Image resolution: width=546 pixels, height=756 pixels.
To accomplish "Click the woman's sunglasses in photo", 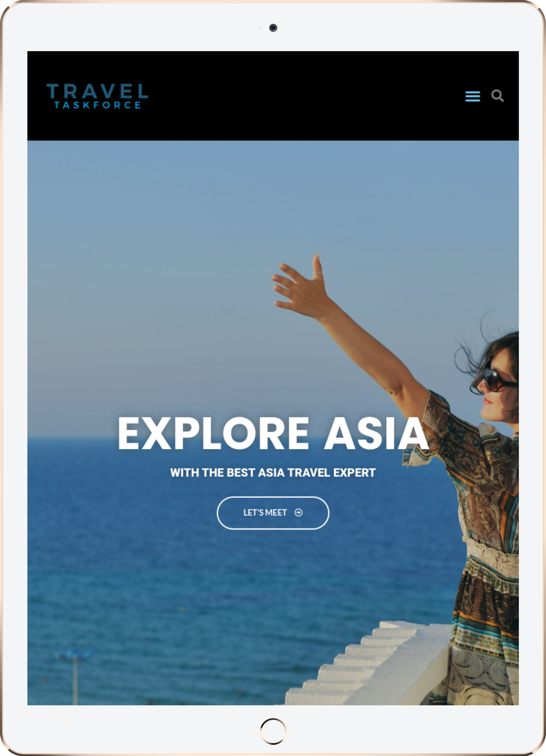I will 499,379.
